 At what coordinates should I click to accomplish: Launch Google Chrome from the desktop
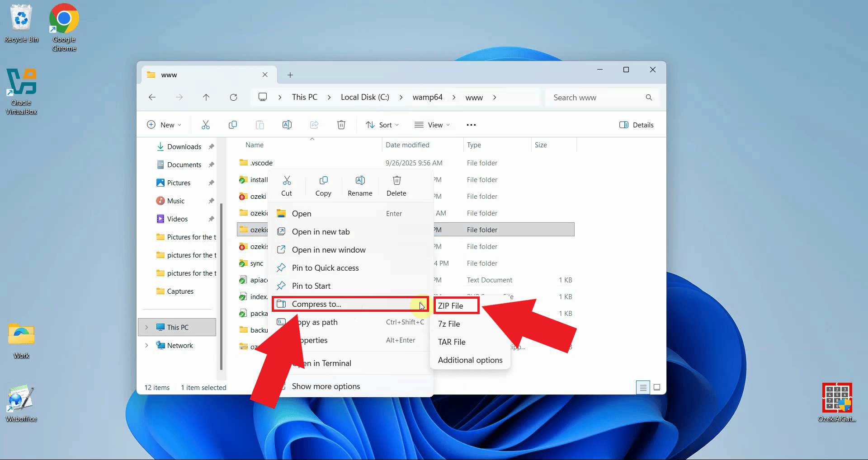[x=63, y=19]
